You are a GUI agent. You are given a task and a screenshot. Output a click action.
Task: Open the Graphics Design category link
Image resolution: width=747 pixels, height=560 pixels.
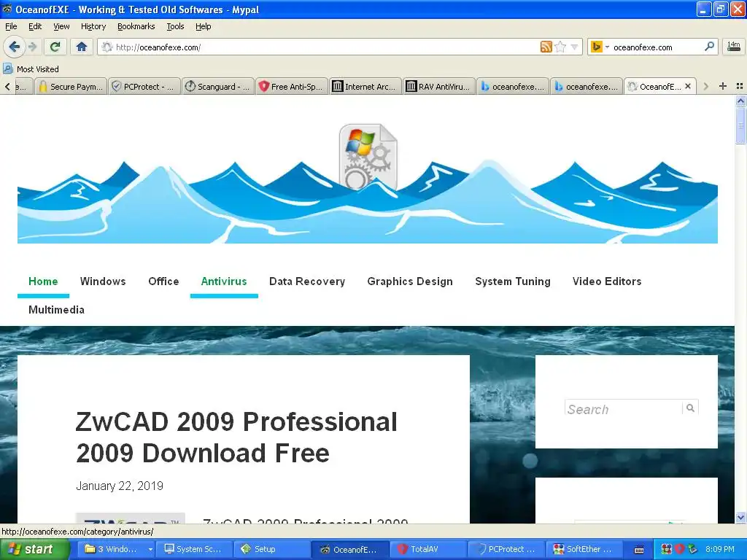410,281
